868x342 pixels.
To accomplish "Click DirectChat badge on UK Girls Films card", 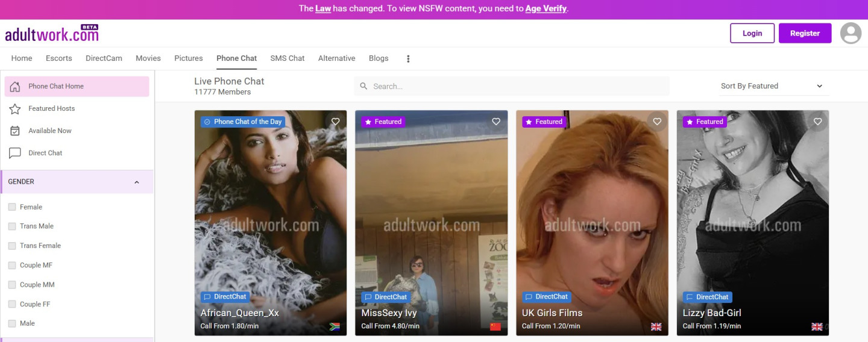I will (547, 297).
